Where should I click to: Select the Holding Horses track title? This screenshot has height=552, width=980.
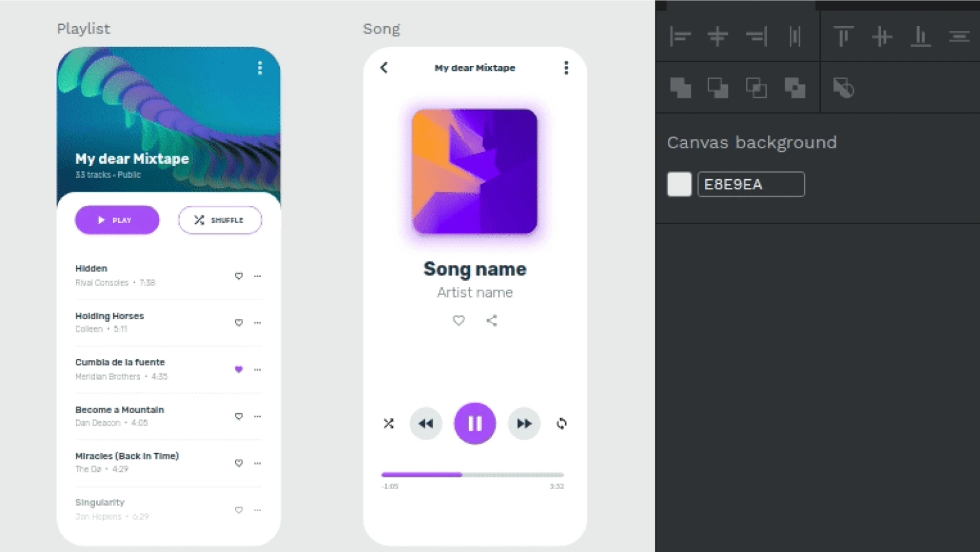pyautogui.click(x=109, y=316)
